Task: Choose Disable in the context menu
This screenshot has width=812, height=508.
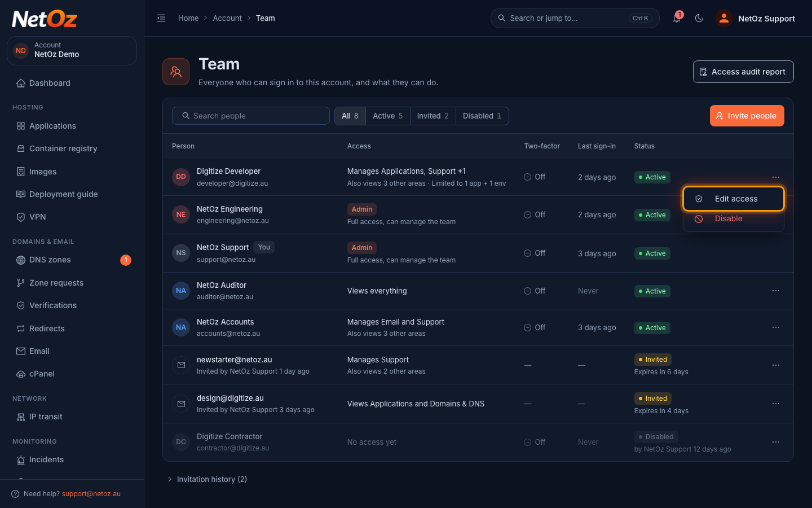Action: click(734, 218)
